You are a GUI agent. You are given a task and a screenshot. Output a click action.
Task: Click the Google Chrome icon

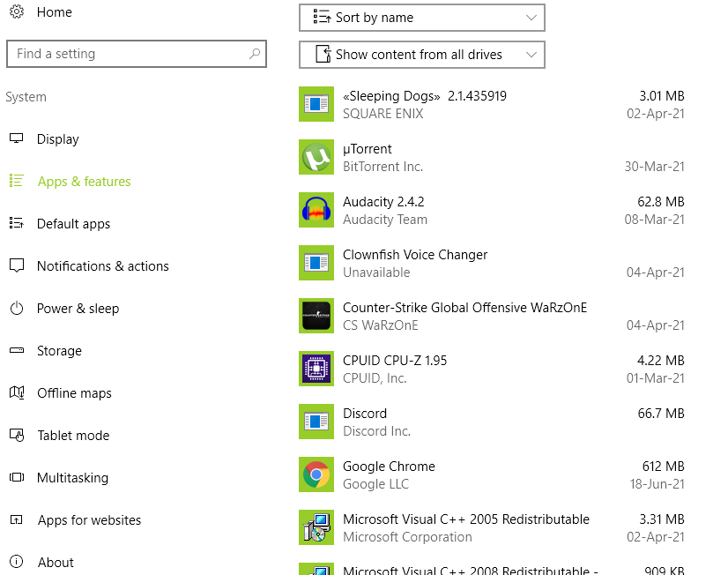pos(316,474)
